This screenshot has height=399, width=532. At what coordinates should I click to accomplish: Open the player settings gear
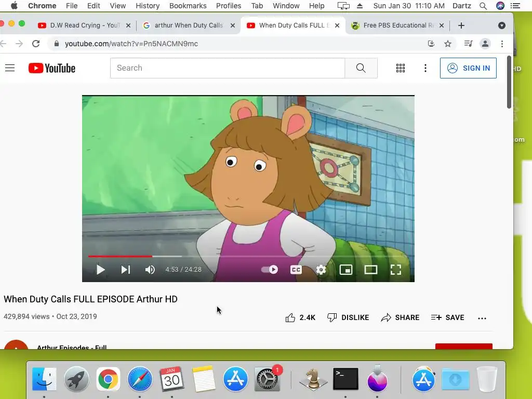321,270
